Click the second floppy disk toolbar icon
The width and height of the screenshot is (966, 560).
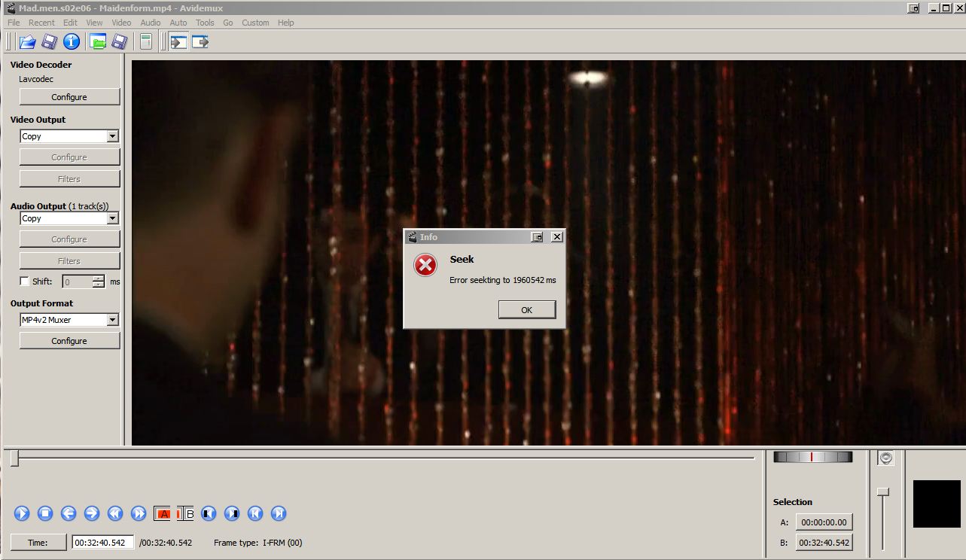click(x=119, y=41)
